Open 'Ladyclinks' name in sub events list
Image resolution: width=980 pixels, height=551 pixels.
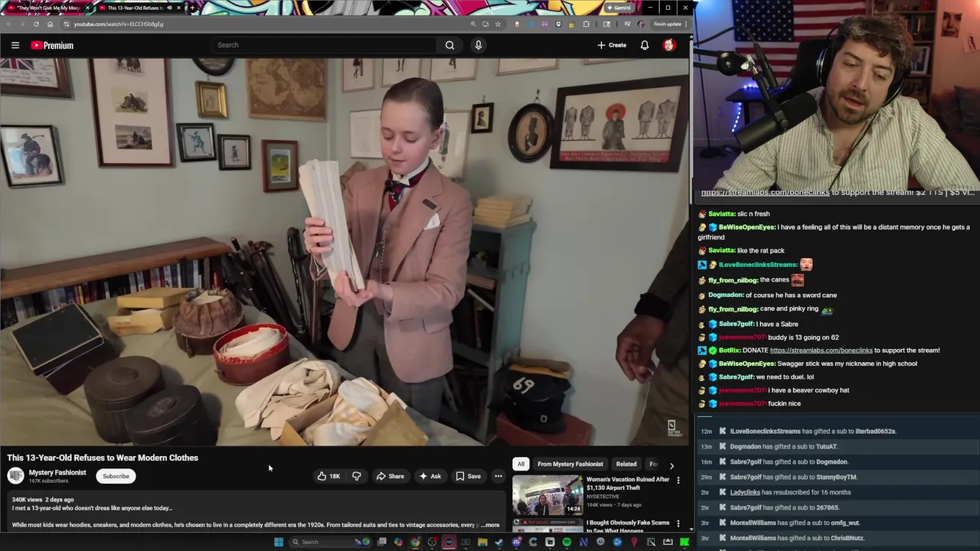coord(745,492)
